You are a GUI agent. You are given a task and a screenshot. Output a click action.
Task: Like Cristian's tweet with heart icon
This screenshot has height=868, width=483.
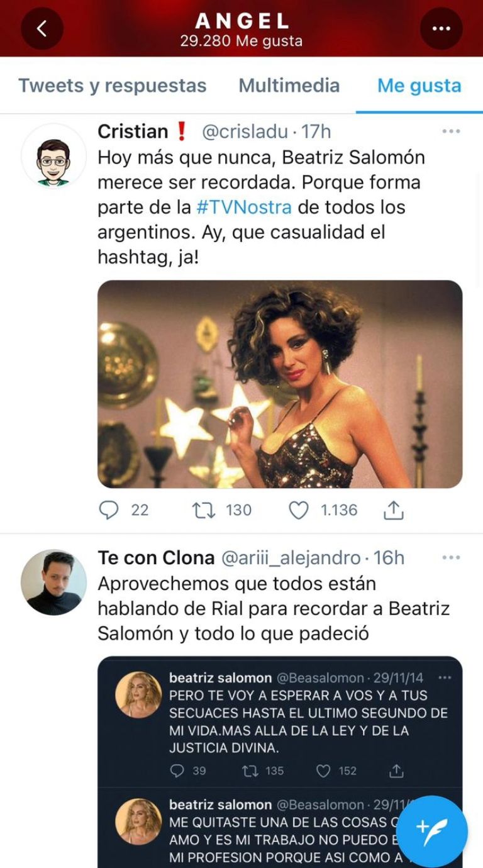tap(299, 510)
